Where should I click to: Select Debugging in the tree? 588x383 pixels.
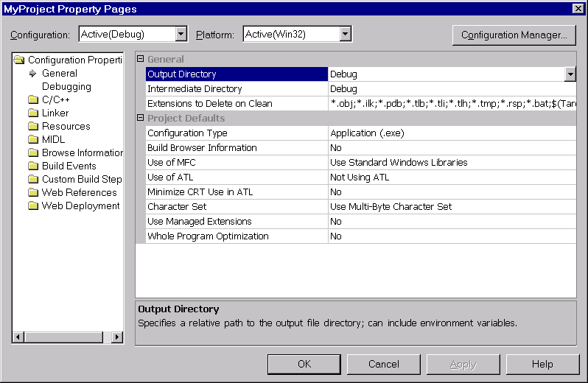pos(66,87)
